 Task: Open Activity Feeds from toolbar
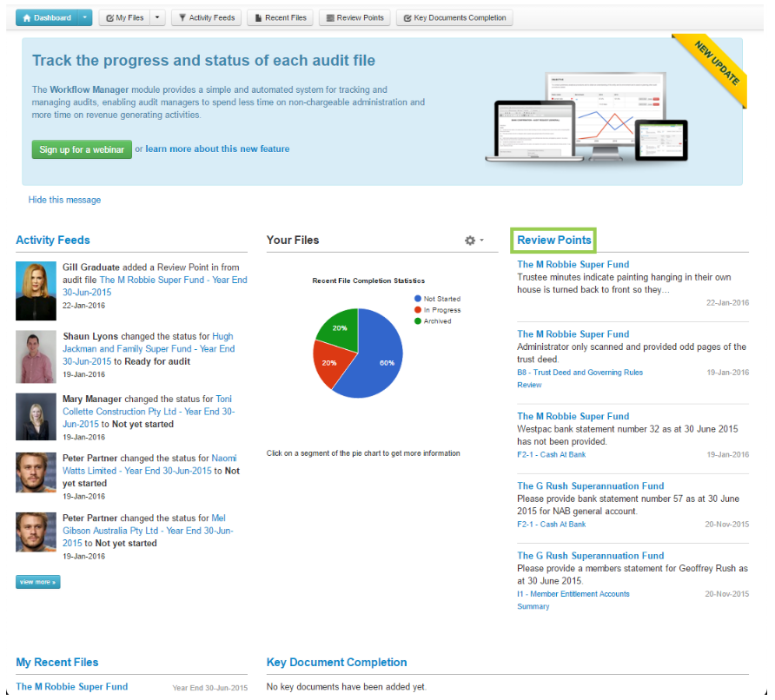click(206, 17)
